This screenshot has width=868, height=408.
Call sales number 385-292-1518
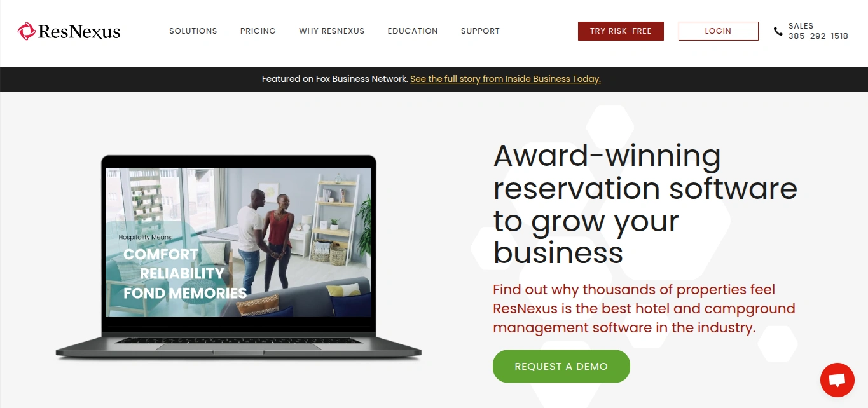pyautogui.click(x=818, y=36)
